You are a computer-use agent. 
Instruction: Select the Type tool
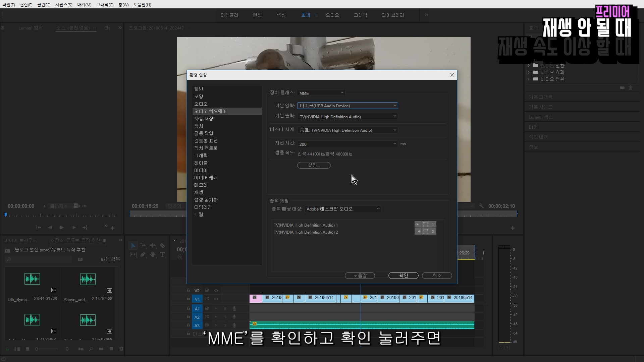tap(162, 255)
